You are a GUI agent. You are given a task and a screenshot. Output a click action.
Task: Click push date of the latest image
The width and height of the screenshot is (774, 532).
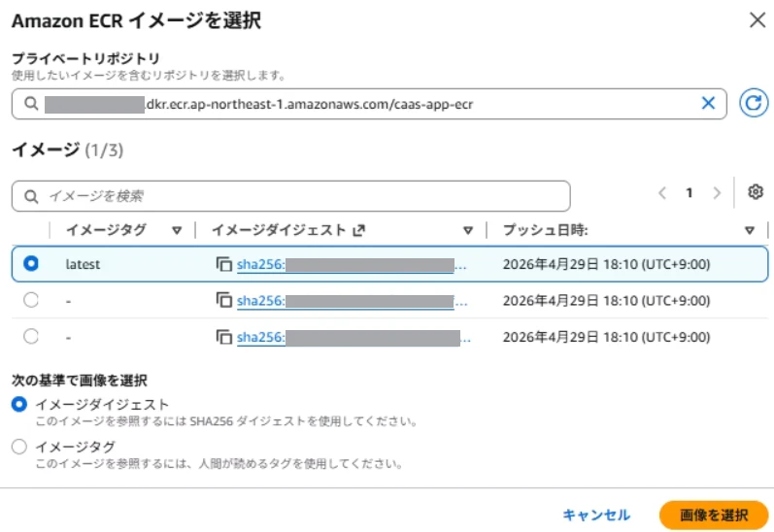click(606, 264)
